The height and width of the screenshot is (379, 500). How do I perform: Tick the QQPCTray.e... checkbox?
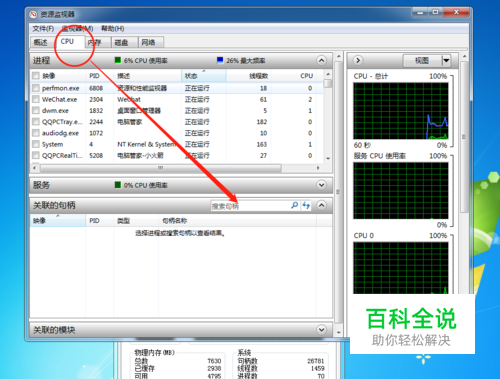(36, 122)
